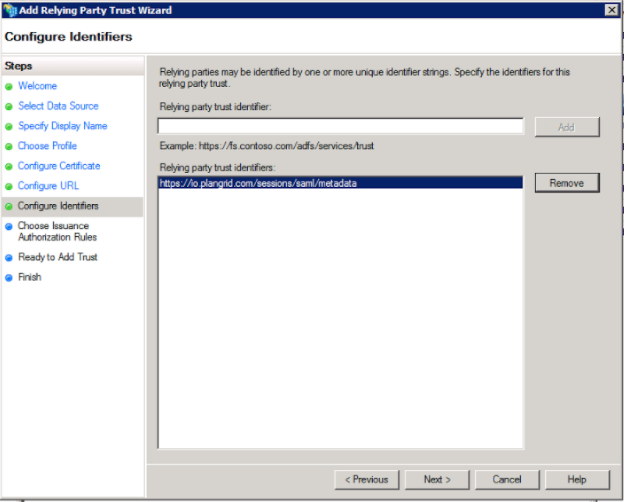This screenshot has height=502, width=625.
Task: Click the 'Relying party trust identifiers:' list label
Action: point(217,167)
